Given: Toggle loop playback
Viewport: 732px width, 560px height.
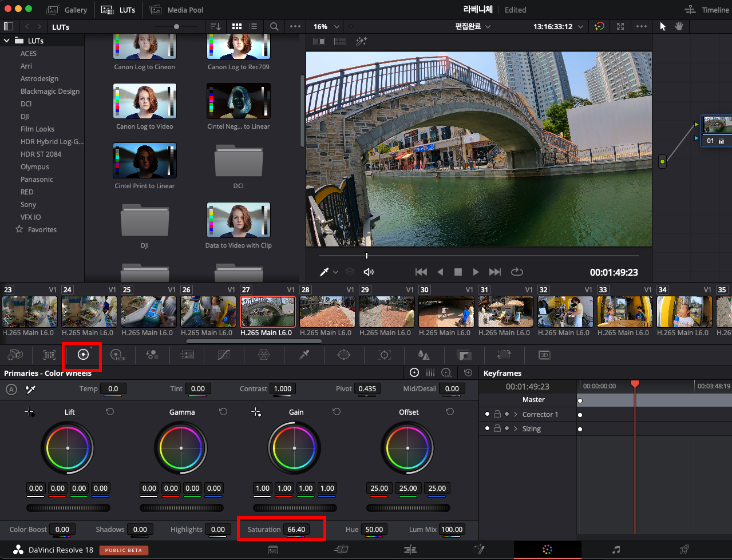Looking at the screenshot, I should pyautogui.click(x=517, y=272).
